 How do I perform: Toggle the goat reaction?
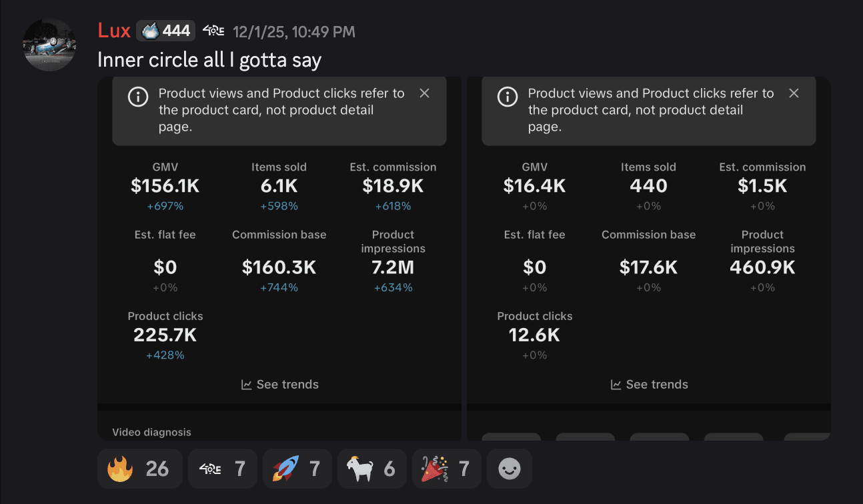click(x=371, y=469)
